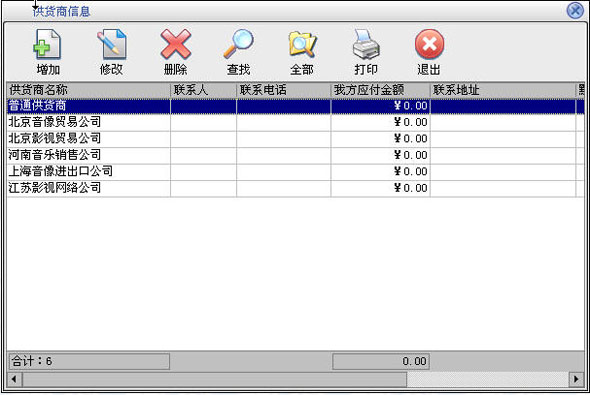The height and width of the screenshot is (395, 590).
Task: Open the 修改 (Edit) pencil tool
Action: [111, 52]
